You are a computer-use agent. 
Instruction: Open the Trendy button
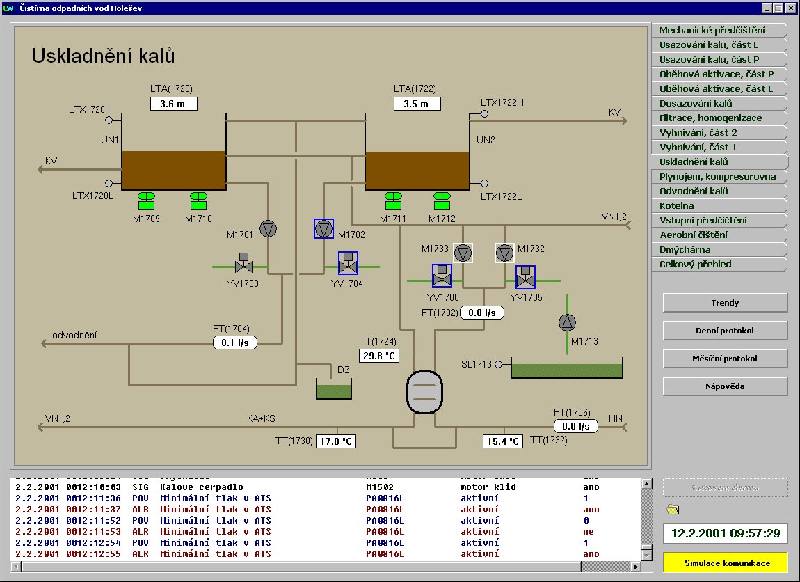pyautogui.click(x=725, y=302)
